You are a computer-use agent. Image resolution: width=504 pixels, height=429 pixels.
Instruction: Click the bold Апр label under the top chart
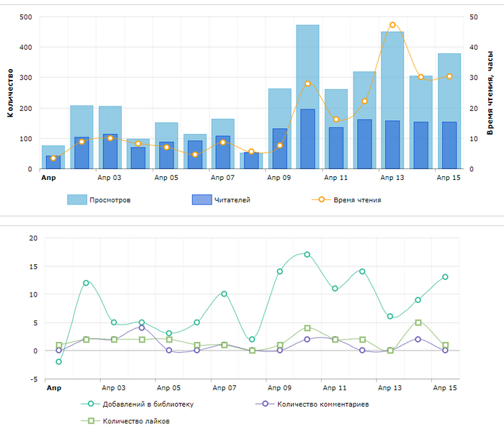click(x=48, y=178)
